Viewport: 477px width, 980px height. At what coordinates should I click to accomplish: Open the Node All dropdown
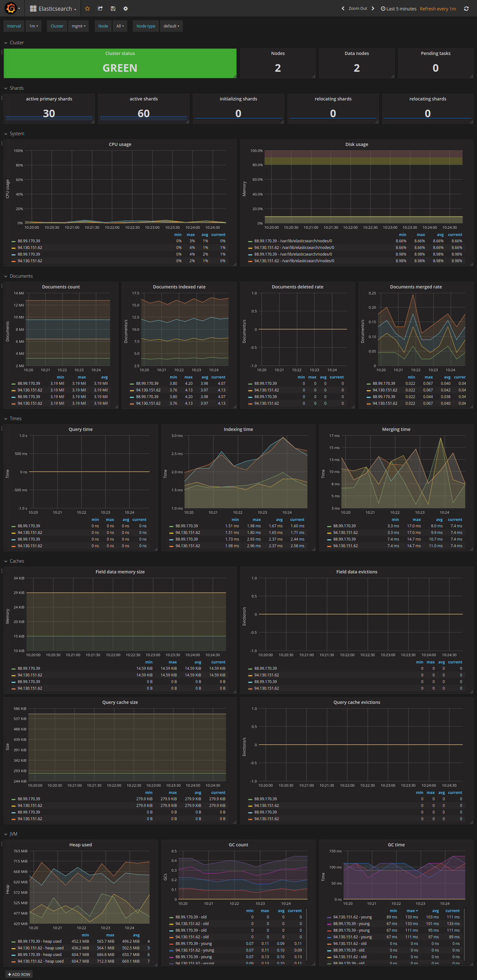pyautogui.click(x=120, y=26)
